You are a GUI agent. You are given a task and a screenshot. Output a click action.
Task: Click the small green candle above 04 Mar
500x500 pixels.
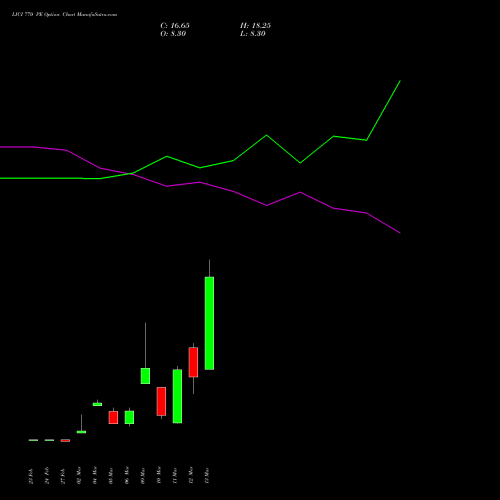tap(97, 404)
